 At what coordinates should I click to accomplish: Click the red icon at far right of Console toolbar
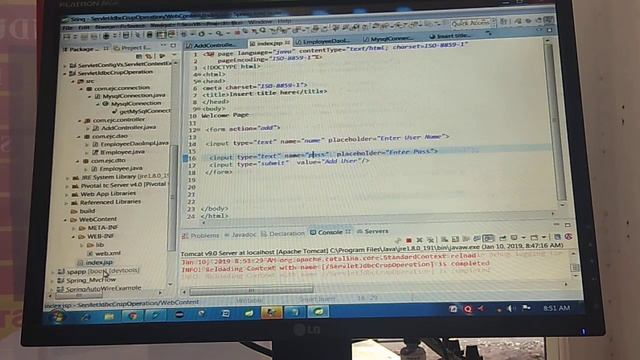click(x=568, y=237)
